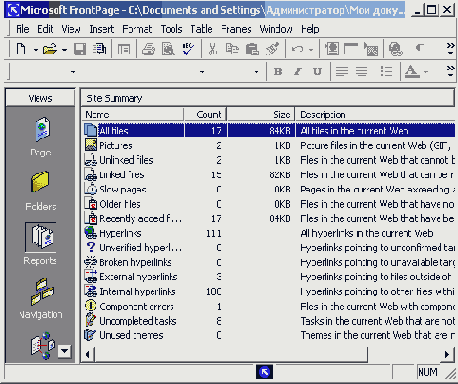This screenshot has height=384, width=458.
Task: Sort by the Size column header
Action: (261, 114)
